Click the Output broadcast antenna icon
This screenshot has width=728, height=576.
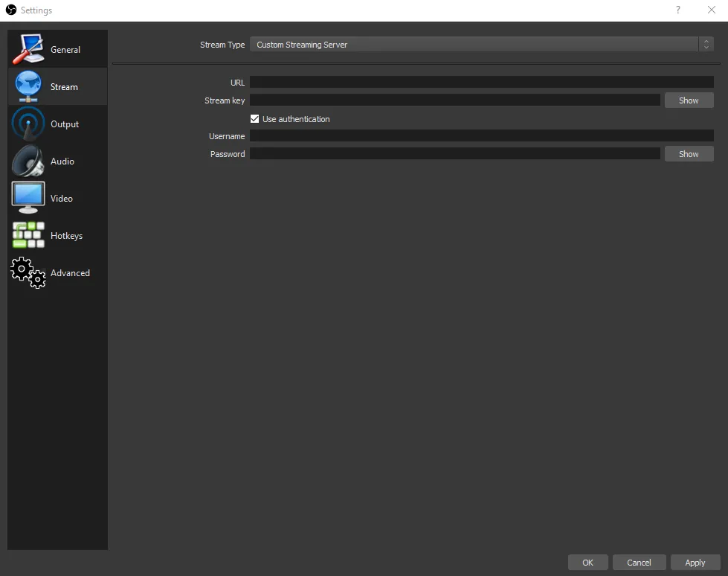pos(28,124)
